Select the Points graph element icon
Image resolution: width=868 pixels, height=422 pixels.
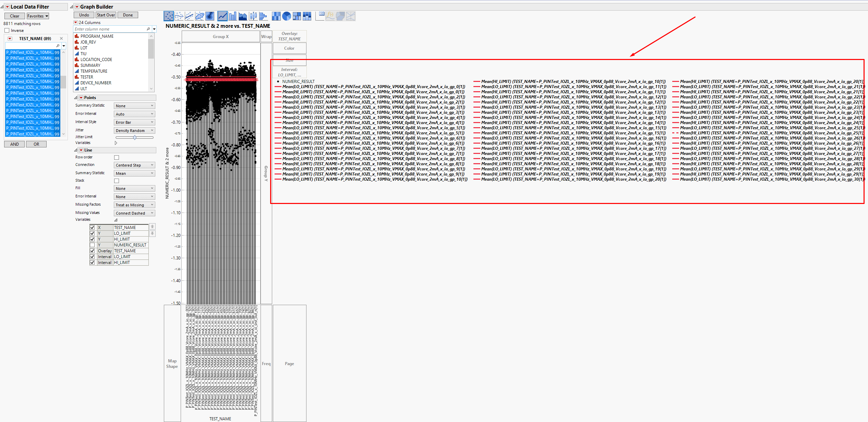(169, 16)
